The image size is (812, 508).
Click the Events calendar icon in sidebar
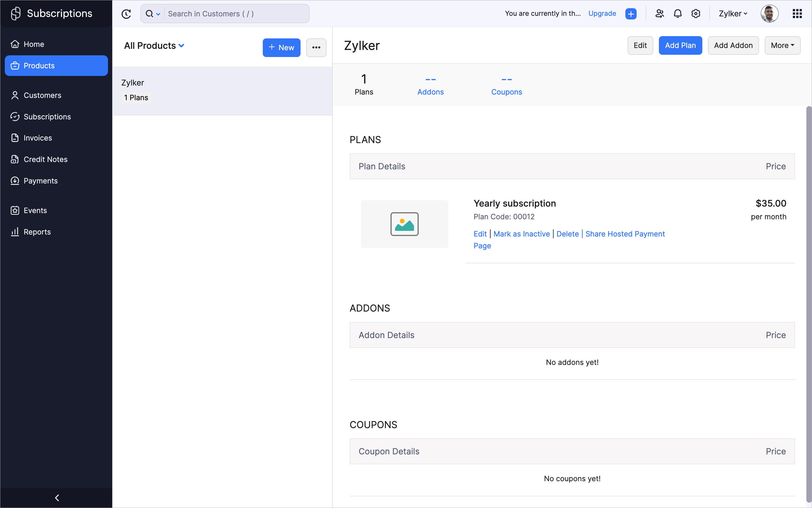point(15,210)
